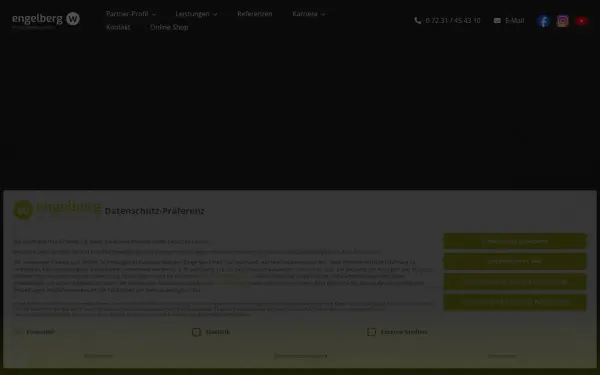
Task: Click the Externe Medien label text
Action: pos(404,332)
